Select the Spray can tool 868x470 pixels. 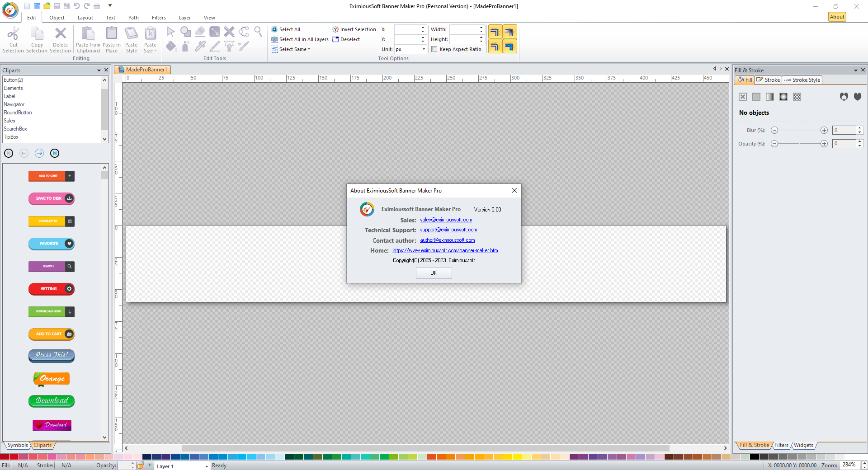[x=185, y=46]
